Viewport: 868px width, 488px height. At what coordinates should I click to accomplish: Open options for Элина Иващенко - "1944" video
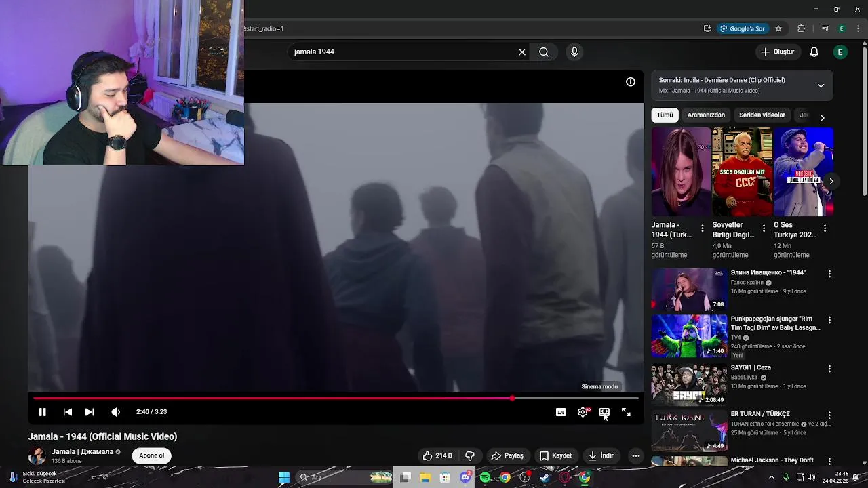click(829, 274)
